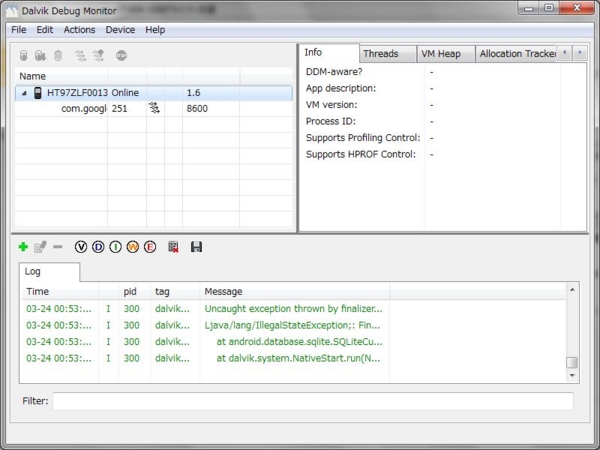Select the 'Ljava/lang/IllegalStateException' log line

coord(294,325)
